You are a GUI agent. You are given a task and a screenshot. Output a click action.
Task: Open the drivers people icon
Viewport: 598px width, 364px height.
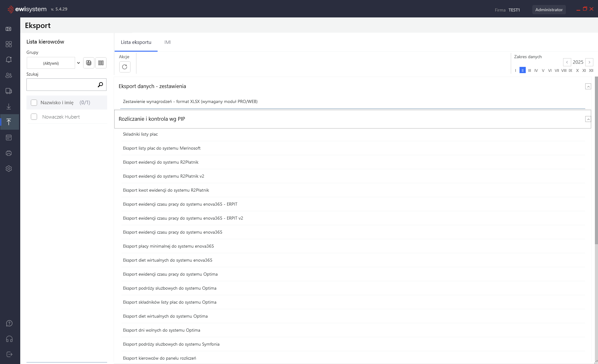pyautogui.click(x=9, y=75)
